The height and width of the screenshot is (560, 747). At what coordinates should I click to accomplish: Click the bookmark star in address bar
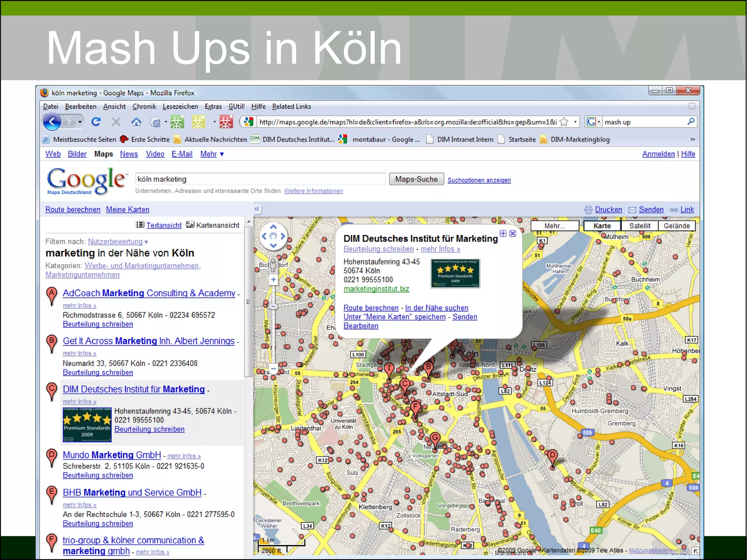point(564,122)
